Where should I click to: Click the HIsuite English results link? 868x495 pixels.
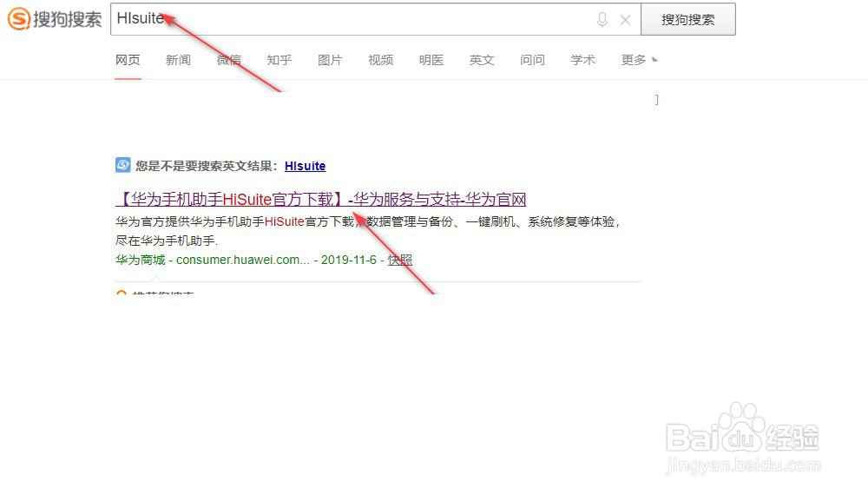pyautogui.click(x=305, y=166)
